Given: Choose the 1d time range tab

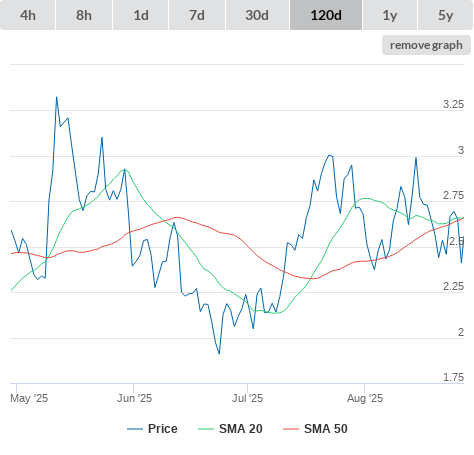Looking at the screenshot, I should [x=141, y=15].
